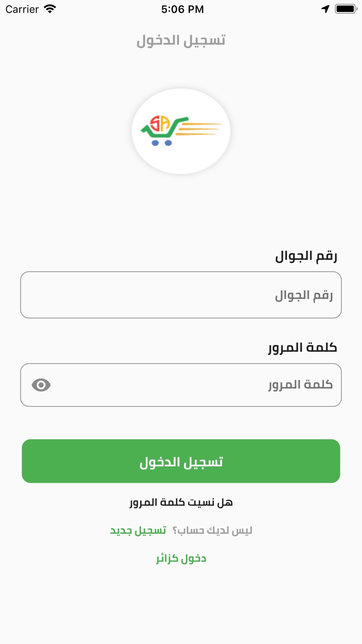
Task: Tap the تسجيل الدخول page title at top
Action: coord(181,40)
